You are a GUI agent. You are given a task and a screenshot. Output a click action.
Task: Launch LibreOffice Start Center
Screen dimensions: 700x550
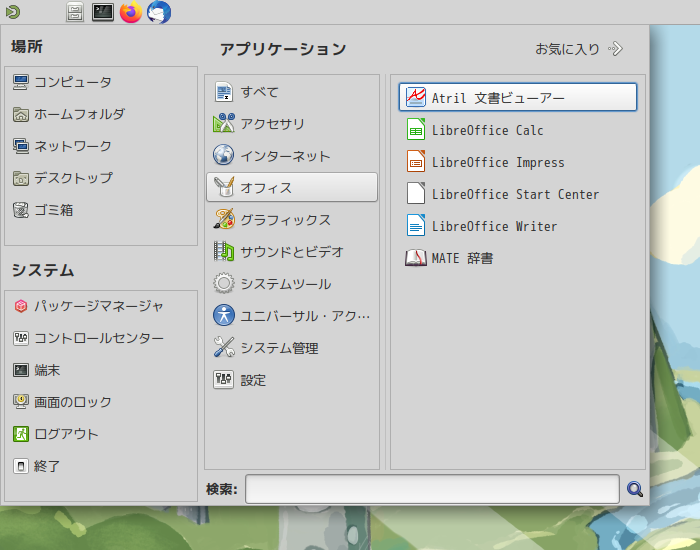point(518,194)
